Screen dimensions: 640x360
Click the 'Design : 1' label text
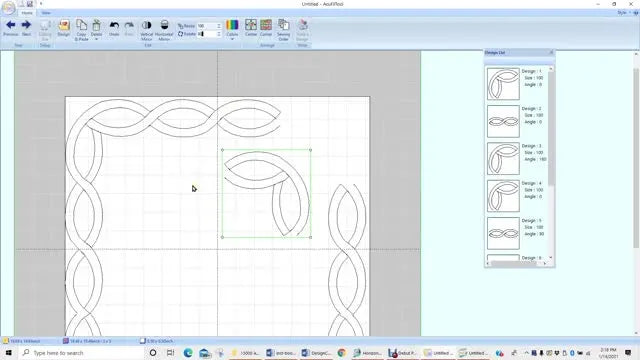pyautogui.click(x=531, y=71)
